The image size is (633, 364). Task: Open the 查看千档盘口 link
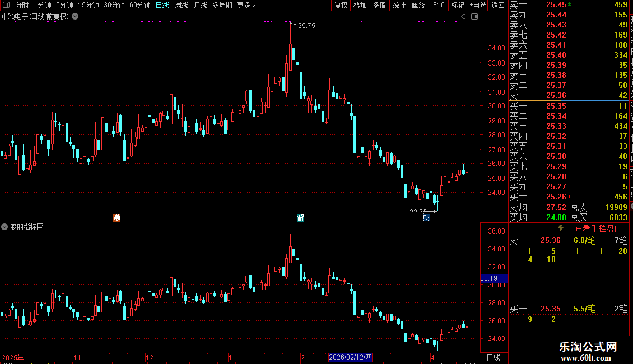point(598,229)
